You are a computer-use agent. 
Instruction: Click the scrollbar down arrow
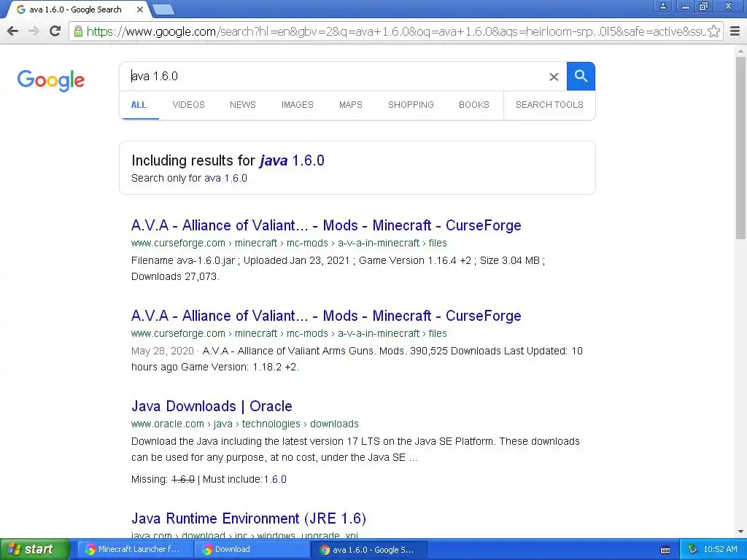[741, 532]
